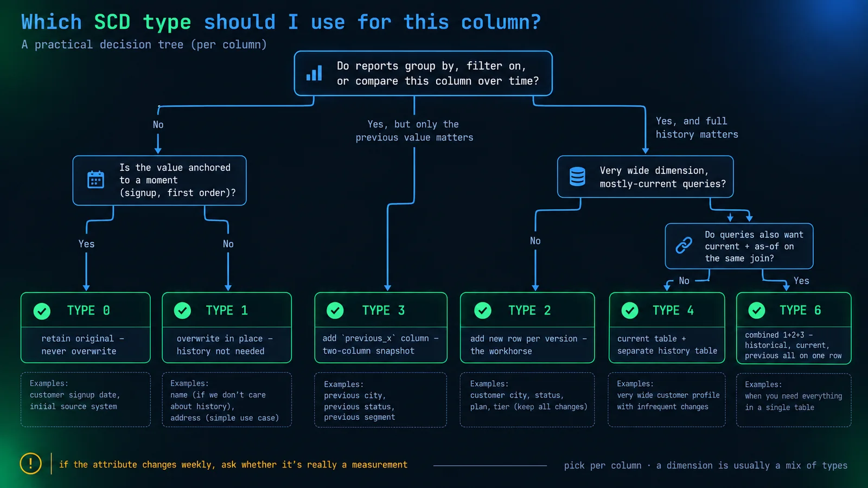The height and width of the screenshot is (488, 868).
Task: Click the chain link icon beside the same-join question
Action: (684, 245)
